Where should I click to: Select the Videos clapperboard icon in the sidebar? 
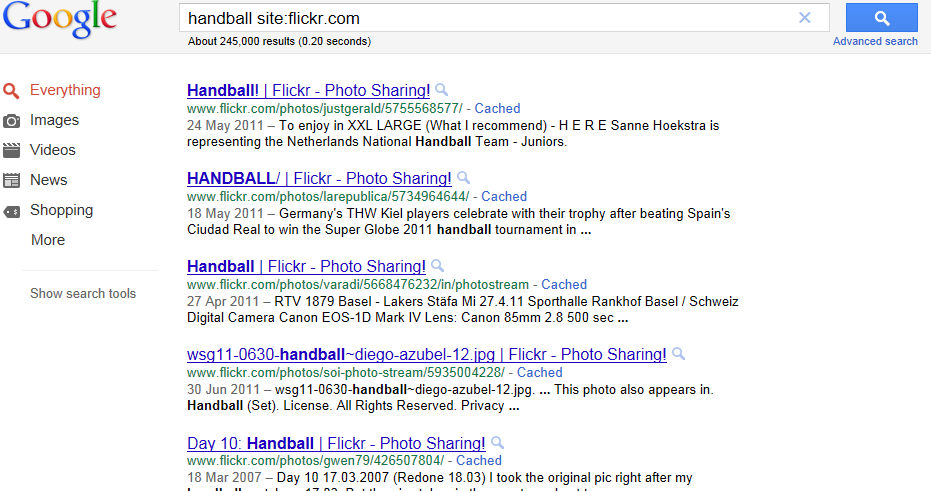click(x=11, y=150)
